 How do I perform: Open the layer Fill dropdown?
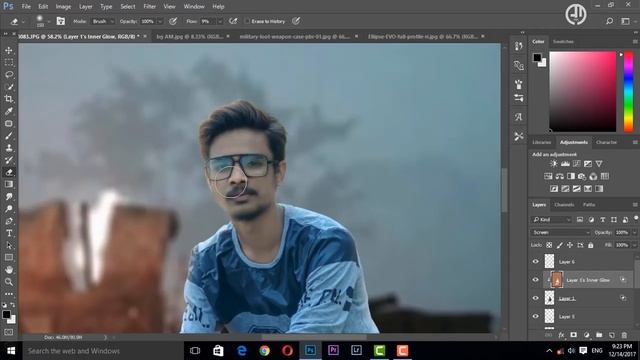pyautogui.click(x=634, y=245)
